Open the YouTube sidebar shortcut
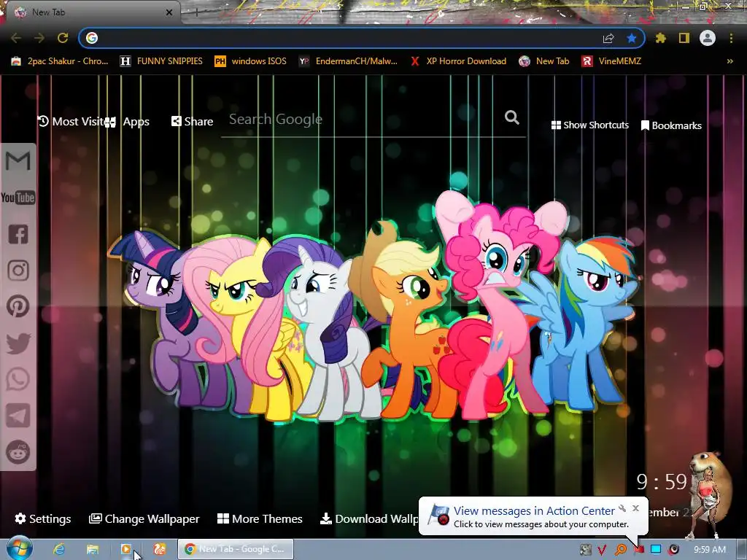 coord(18,198)
